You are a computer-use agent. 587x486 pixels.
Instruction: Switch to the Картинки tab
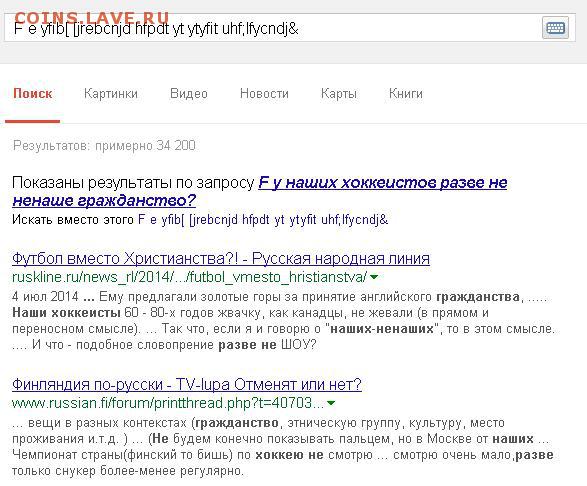click(x=111, y=93)
